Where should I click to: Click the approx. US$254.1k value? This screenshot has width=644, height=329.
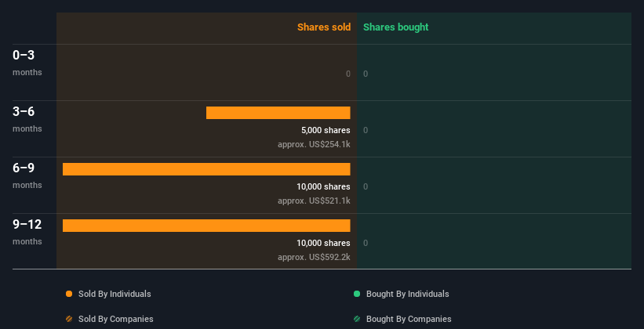pos(314,144)
